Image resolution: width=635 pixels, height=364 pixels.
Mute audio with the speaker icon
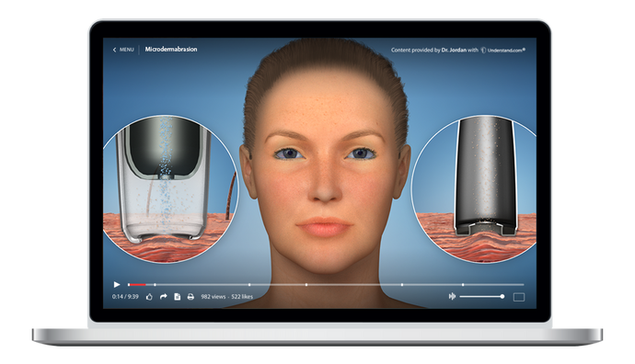452,297
